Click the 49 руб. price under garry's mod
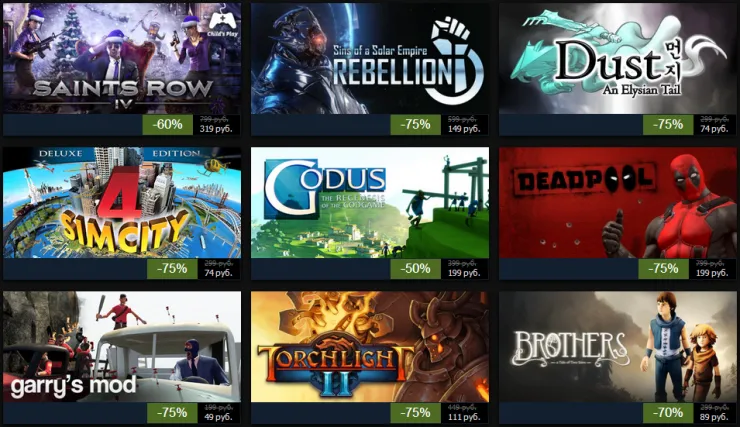Viewport: 740px width, 427px height. pyautogui.click(x=218, y=417)
